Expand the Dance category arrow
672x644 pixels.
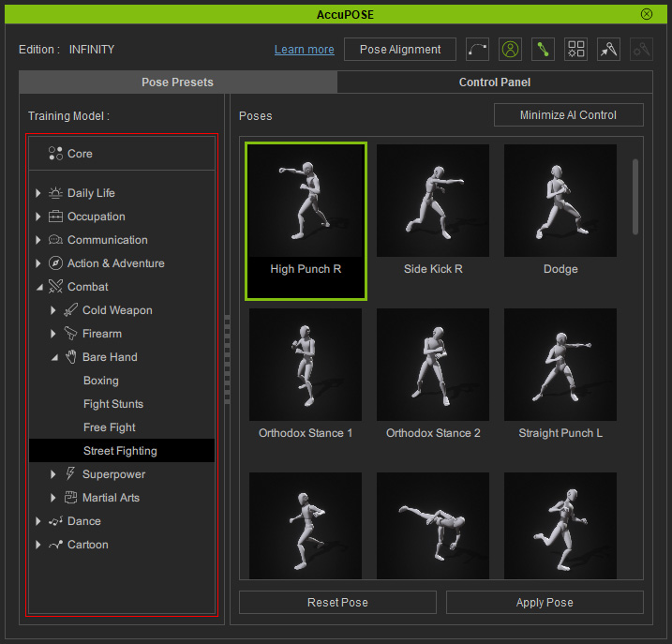tap(38, 521)
